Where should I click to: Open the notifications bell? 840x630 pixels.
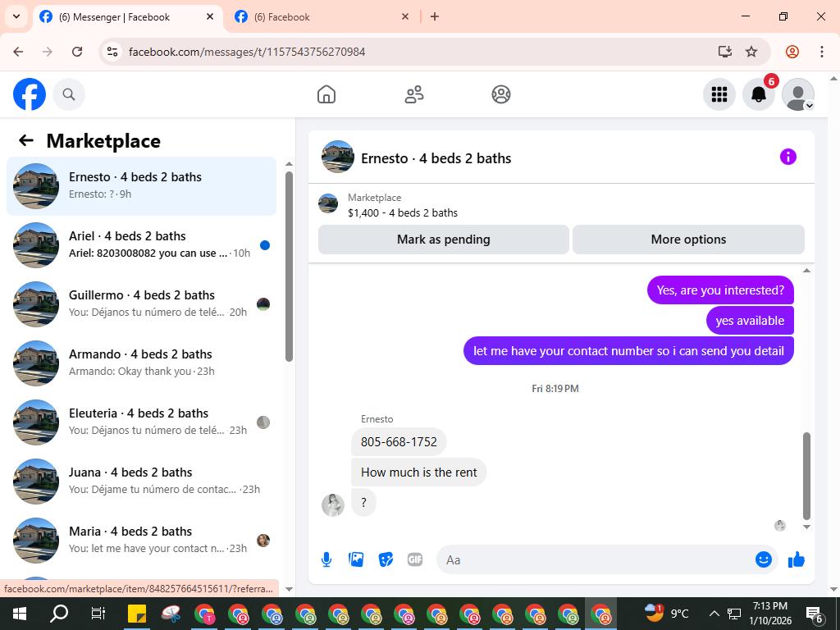pos(759,94)
